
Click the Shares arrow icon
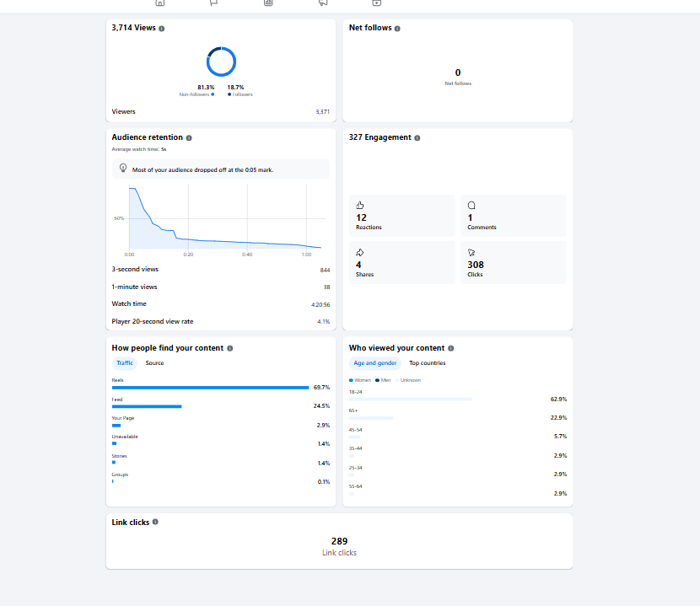tap(360, 253)
